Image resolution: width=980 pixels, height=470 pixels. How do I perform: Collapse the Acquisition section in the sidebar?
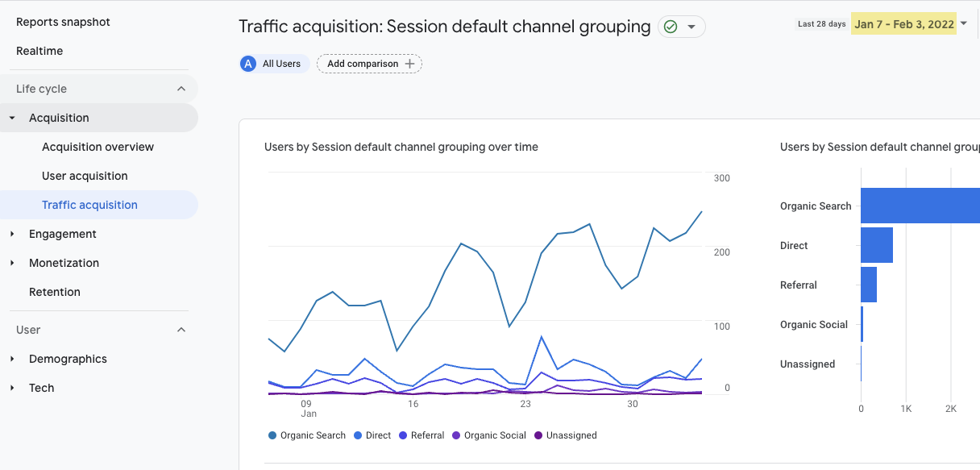click(x=12, y=117)
